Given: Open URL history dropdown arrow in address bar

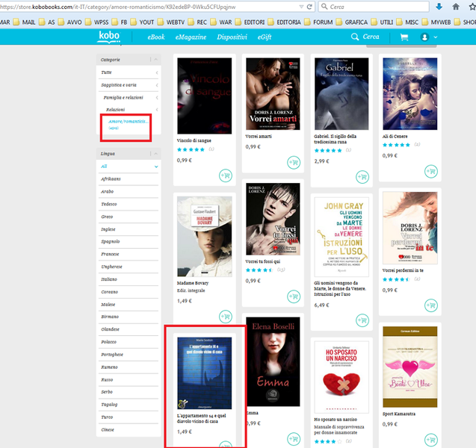Looking at the screenshot, I should click(x=301, y=7).
